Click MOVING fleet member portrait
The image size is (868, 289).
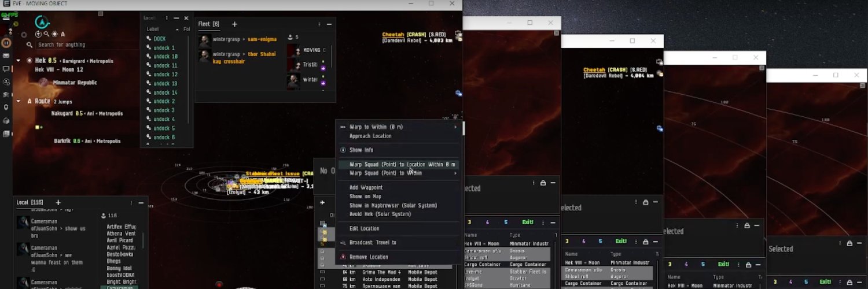[x=293, y=50]
